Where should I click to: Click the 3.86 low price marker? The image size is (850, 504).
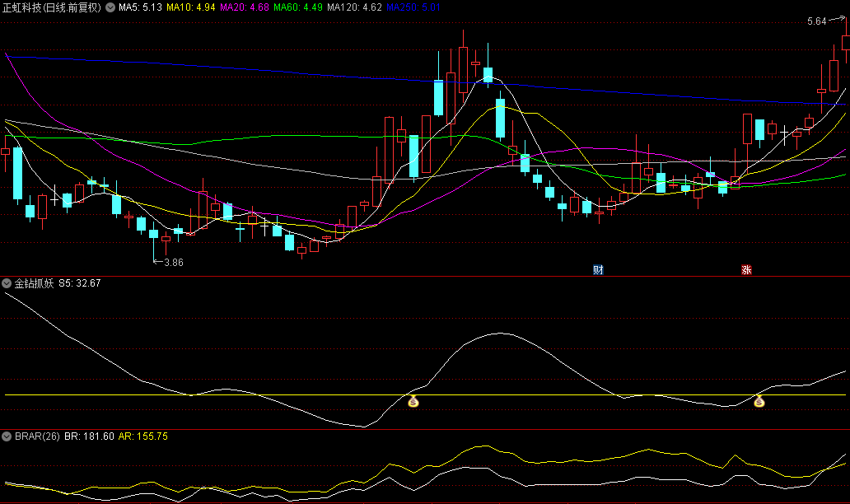pyautogui.click(x=173, y=262)
